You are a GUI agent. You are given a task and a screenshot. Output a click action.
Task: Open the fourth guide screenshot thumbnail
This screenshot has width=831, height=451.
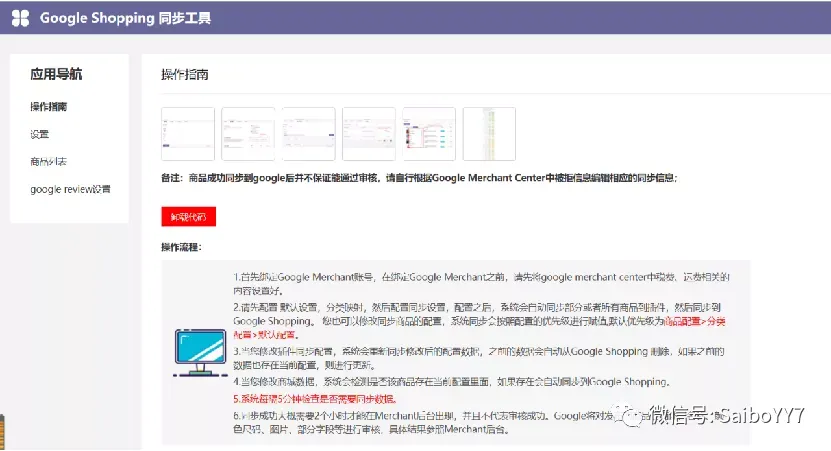(x=369, y=134)
